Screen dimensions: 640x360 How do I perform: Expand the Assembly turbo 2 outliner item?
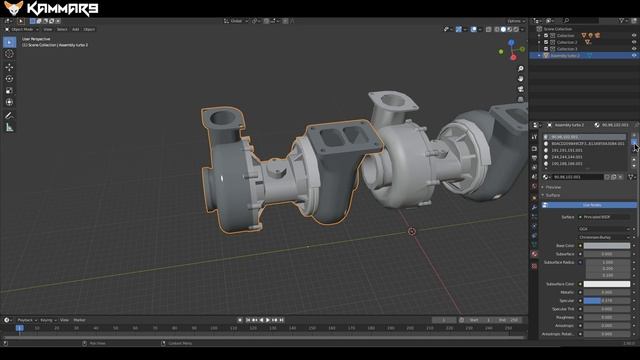click(539, 55)
